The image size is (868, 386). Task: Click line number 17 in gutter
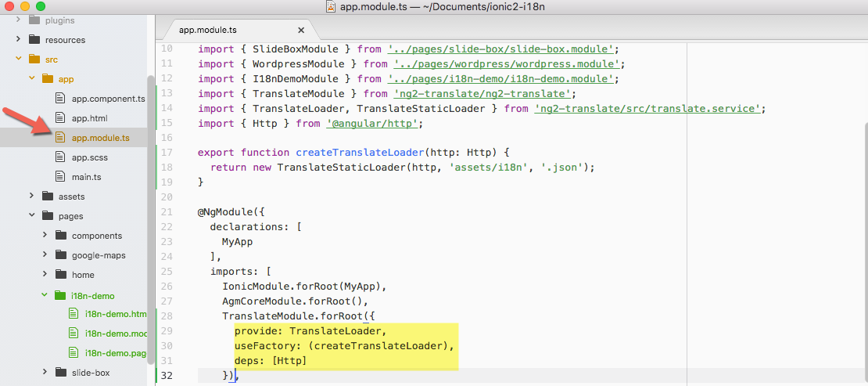(x=167, y=153)
